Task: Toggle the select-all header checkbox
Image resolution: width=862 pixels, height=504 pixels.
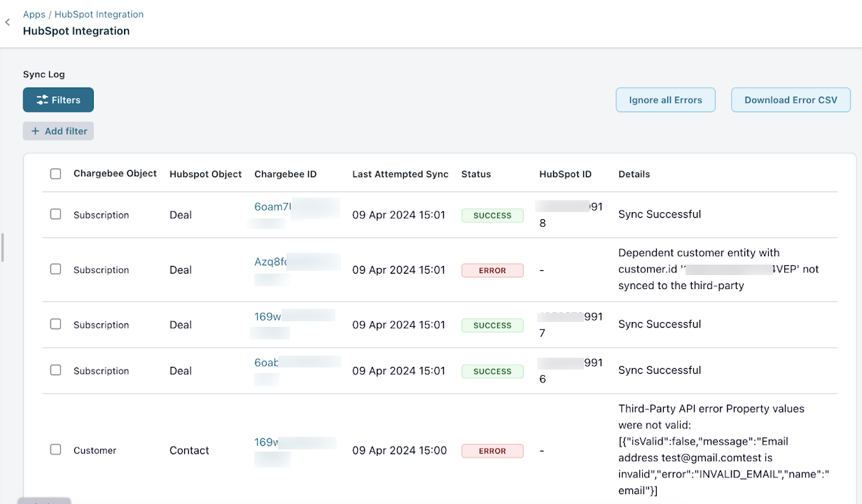Action: pyautogui.click(x=56, y=174)
